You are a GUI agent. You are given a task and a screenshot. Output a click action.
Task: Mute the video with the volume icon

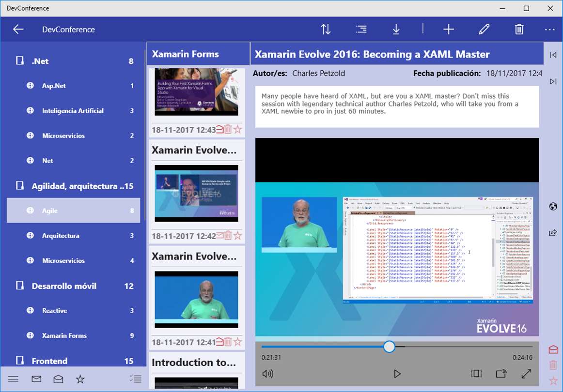point(267,374)
